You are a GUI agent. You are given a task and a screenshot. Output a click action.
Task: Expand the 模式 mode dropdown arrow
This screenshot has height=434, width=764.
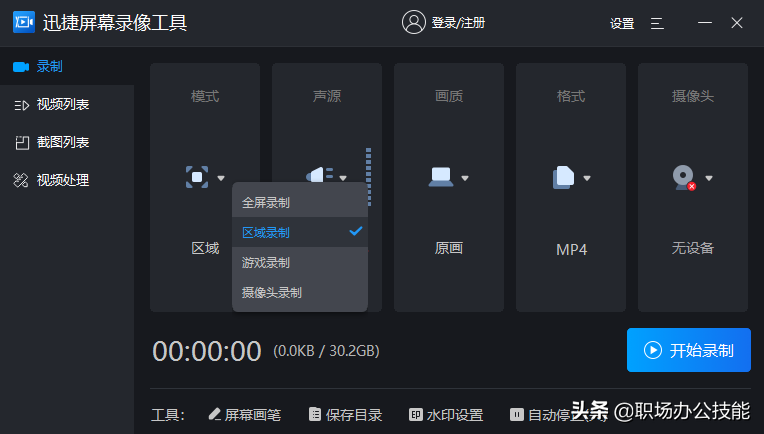[221, 178]
